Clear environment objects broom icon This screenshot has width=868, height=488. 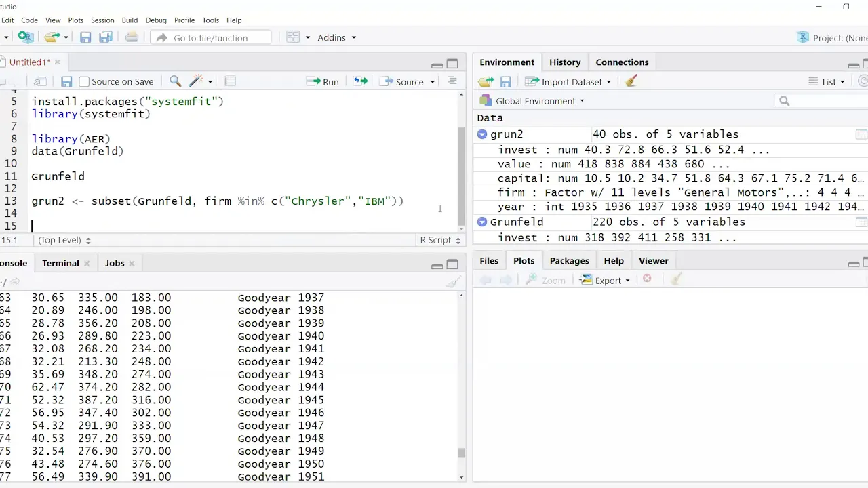[631, 81]
